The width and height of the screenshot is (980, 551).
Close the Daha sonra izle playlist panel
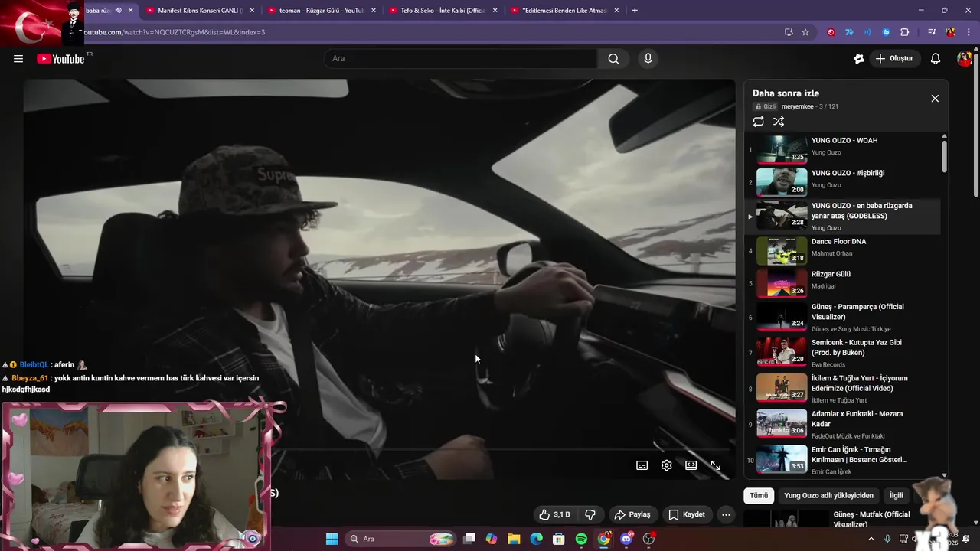(x=935, y=99)
